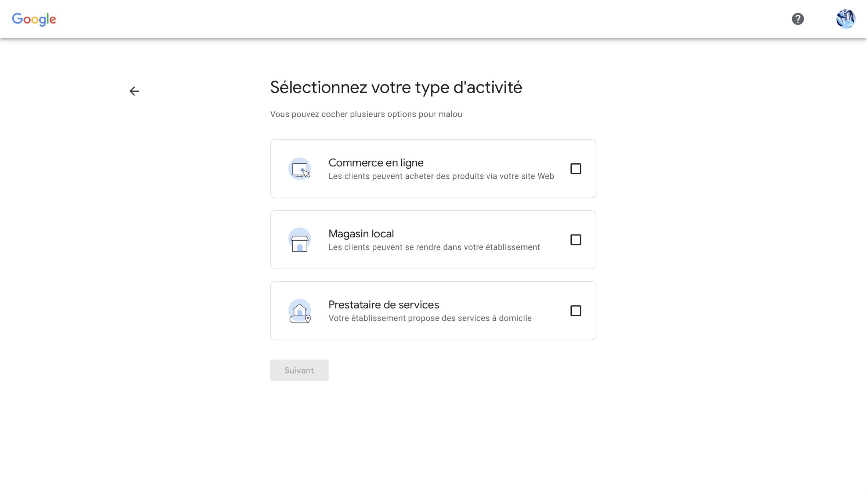Select the Commerce en ligne title

coord(376,163)
